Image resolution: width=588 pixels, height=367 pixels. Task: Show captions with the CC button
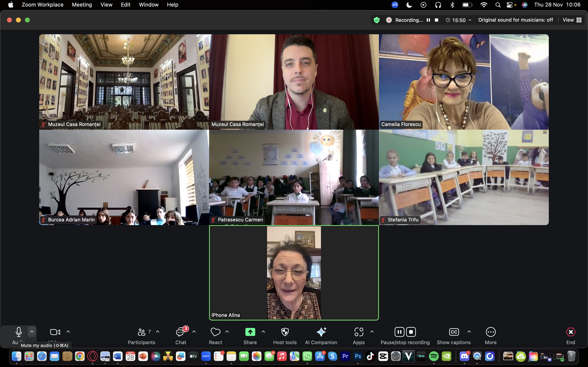click(454, 332)
